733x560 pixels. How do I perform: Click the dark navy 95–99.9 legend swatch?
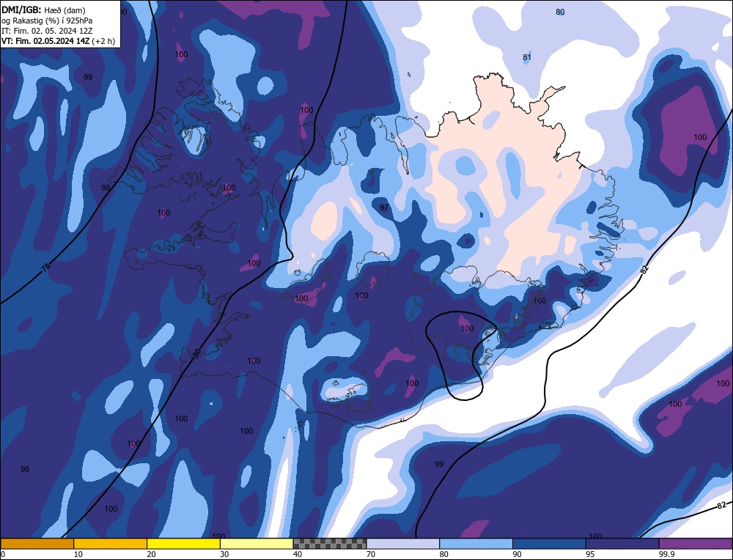coord(622,544)
